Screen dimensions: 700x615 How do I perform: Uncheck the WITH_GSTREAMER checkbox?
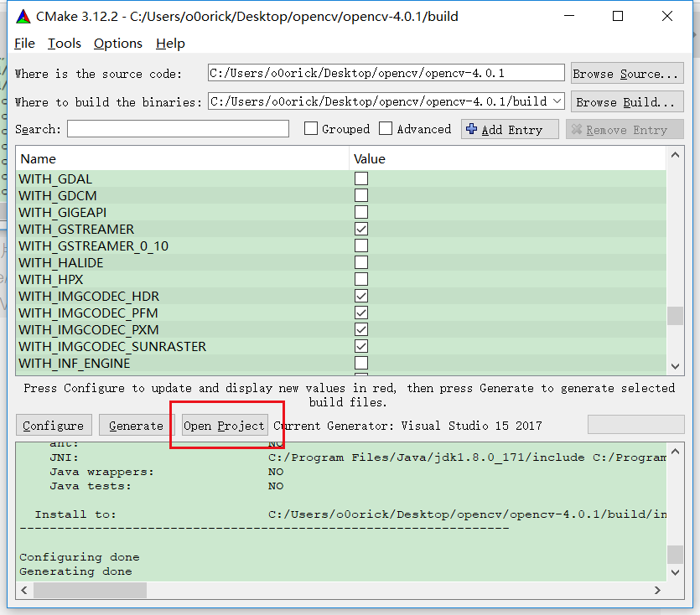tap(361, 229)
